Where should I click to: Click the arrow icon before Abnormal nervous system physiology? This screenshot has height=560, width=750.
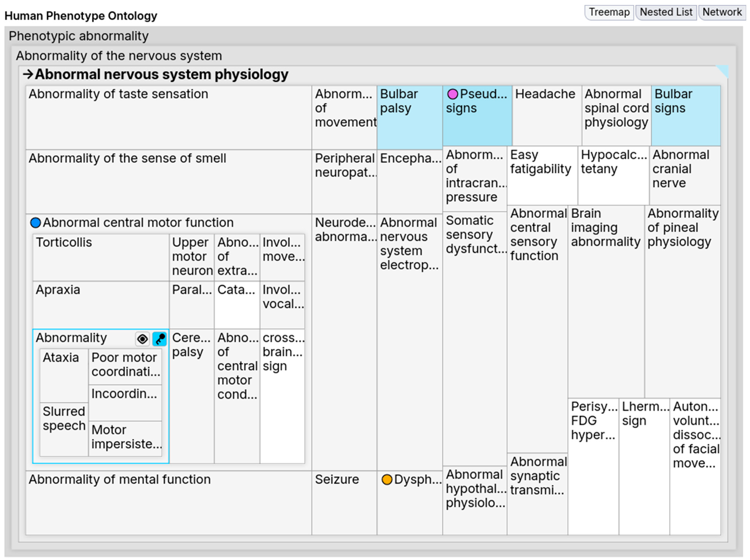pos(28,74)
